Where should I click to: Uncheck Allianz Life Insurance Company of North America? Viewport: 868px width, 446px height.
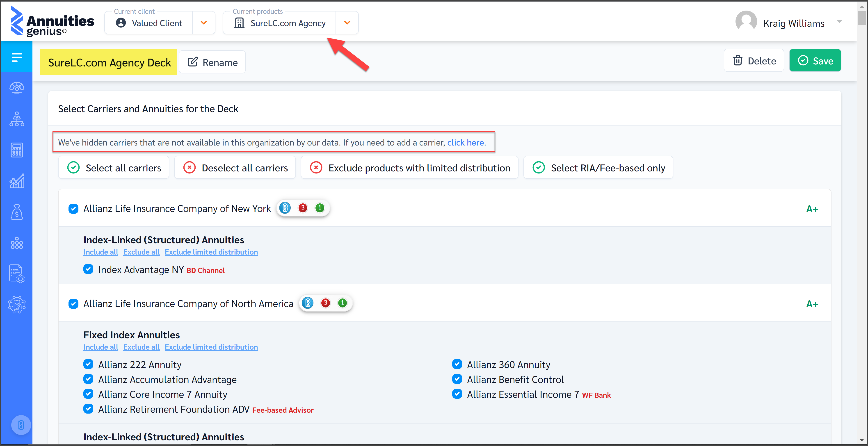[73, 304]
